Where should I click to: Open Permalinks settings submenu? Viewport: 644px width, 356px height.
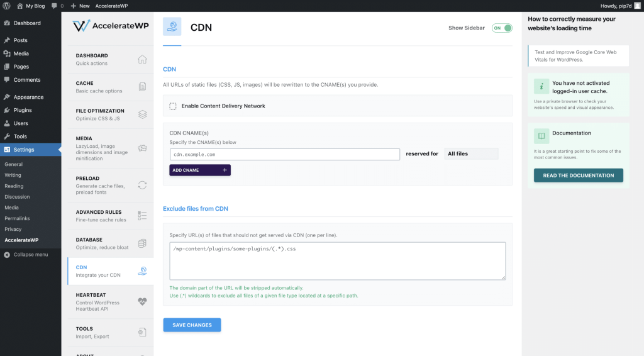(17, 218)
